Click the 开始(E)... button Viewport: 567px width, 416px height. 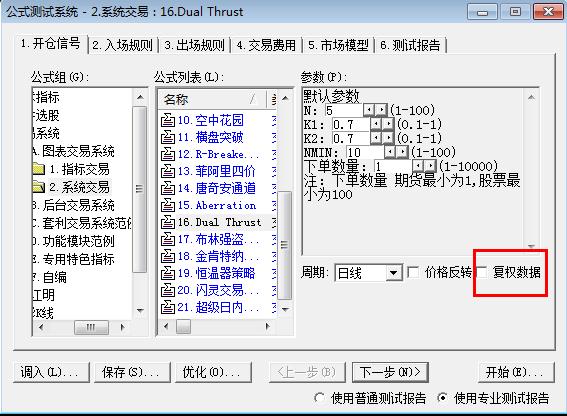(515, 372)
